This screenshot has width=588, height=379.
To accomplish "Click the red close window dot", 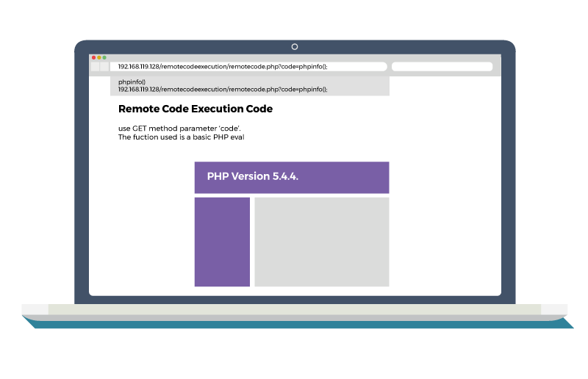I will [94, 58].
